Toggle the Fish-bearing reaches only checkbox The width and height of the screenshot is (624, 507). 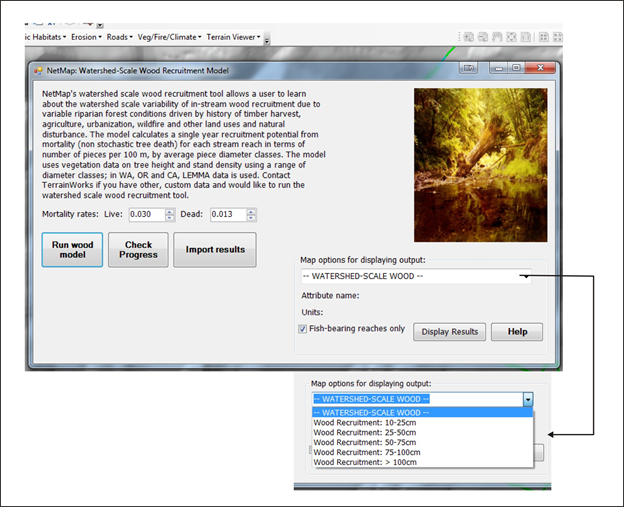pos(303,329)
